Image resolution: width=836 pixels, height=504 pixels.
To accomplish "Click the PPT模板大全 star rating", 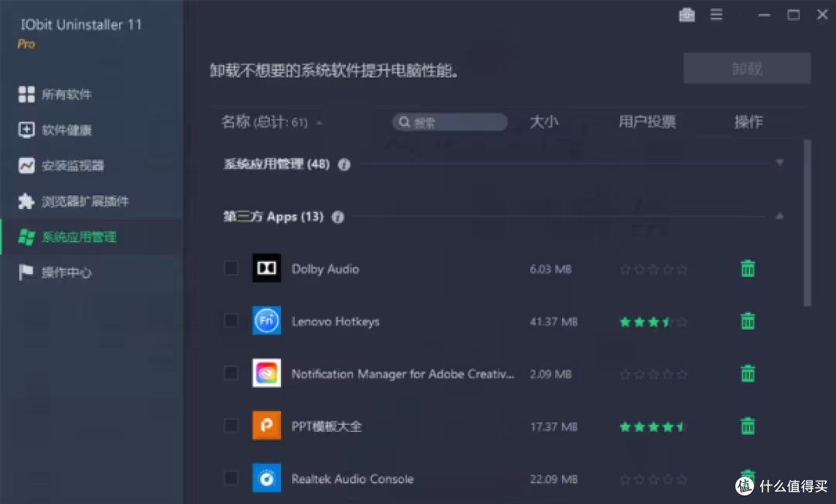I will pos(653,427).
